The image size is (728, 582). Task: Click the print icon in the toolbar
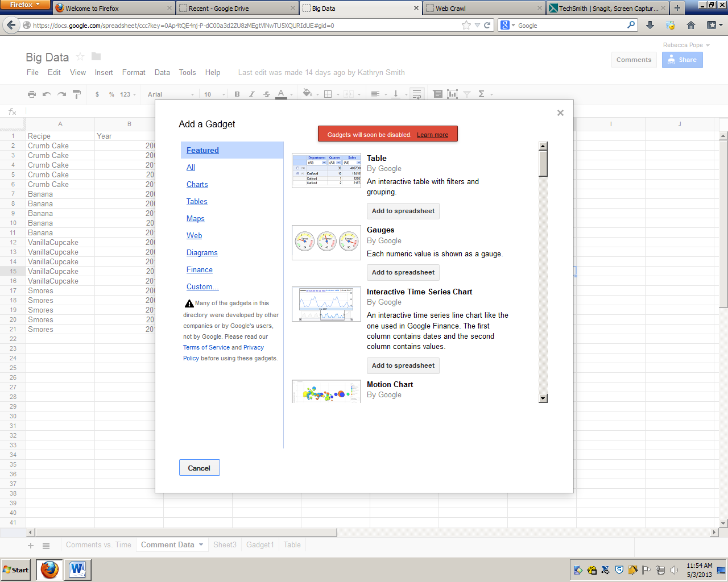point(32,94)
